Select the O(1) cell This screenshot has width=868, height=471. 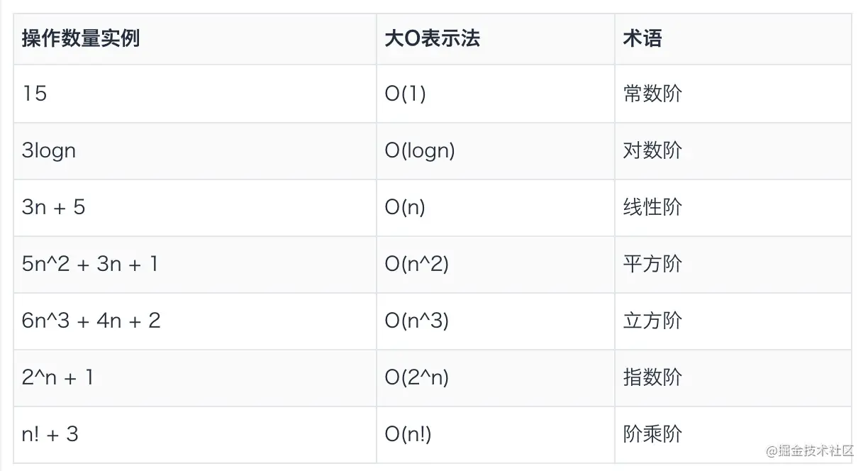496,94
